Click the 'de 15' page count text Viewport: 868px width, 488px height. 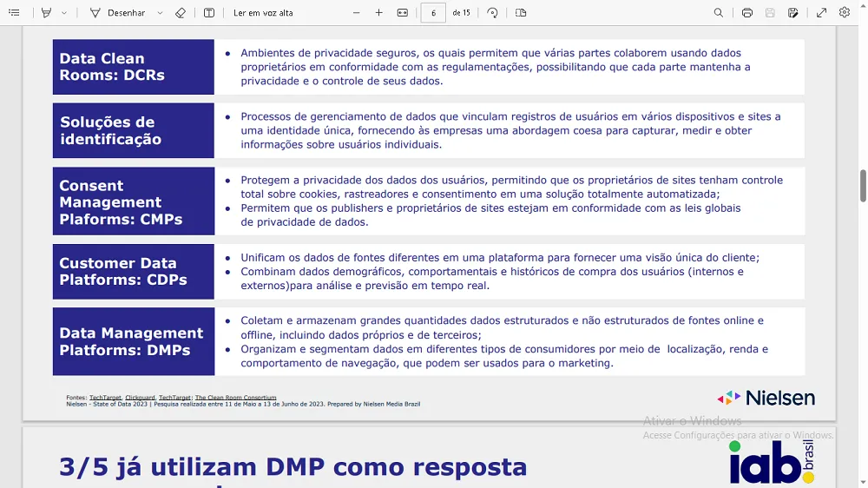pos(461,13)
